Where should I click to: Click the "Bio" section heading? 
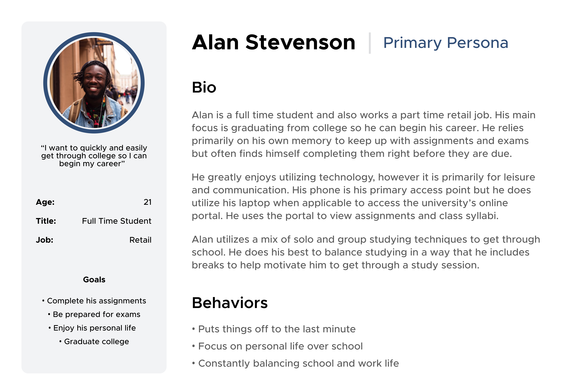click(x=204, y=87)
